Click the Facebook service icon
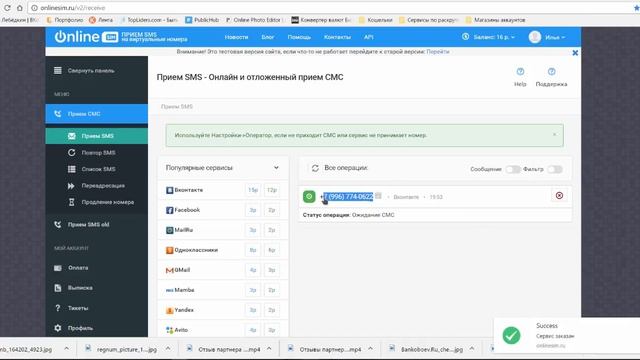This screenshot has height=360, width=640. 169,210
